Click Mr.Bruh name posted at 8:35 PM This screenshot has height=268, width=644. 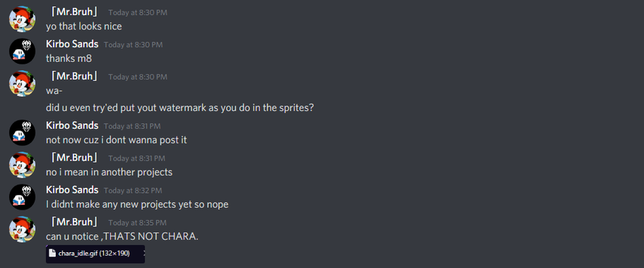click(74, 222)
